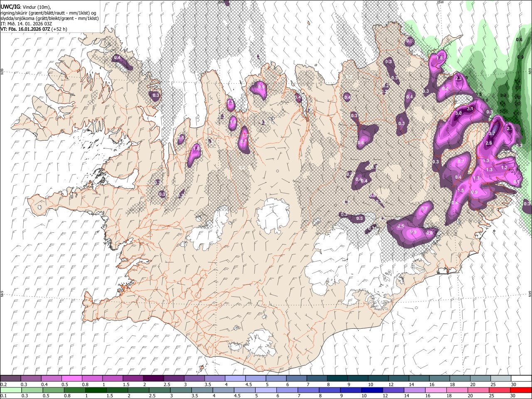Image resolution: width=532 pixels, height=399 pixels.
Task: Select the valid time 'VT: Fös. 16.01.2026 07Z'
Action: click(x=26, y=29)
